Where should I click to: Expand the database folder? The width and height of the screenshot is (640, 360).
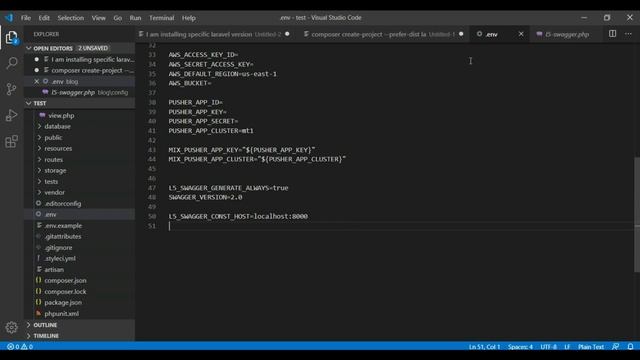coord(57,127)
